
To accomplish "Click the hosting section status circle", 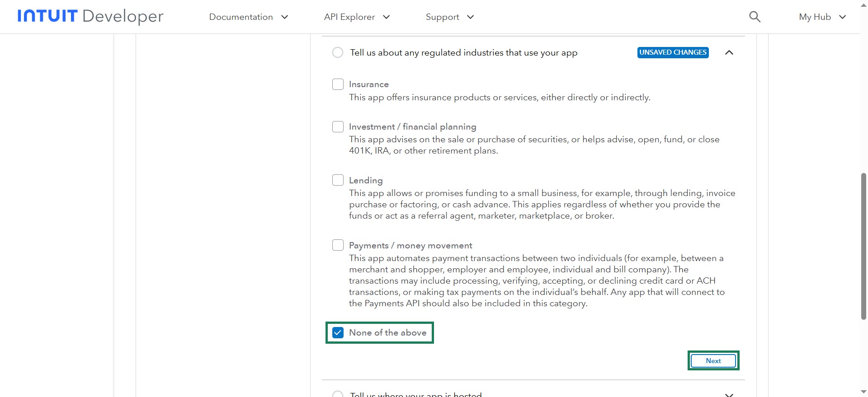I will [338, 394].
